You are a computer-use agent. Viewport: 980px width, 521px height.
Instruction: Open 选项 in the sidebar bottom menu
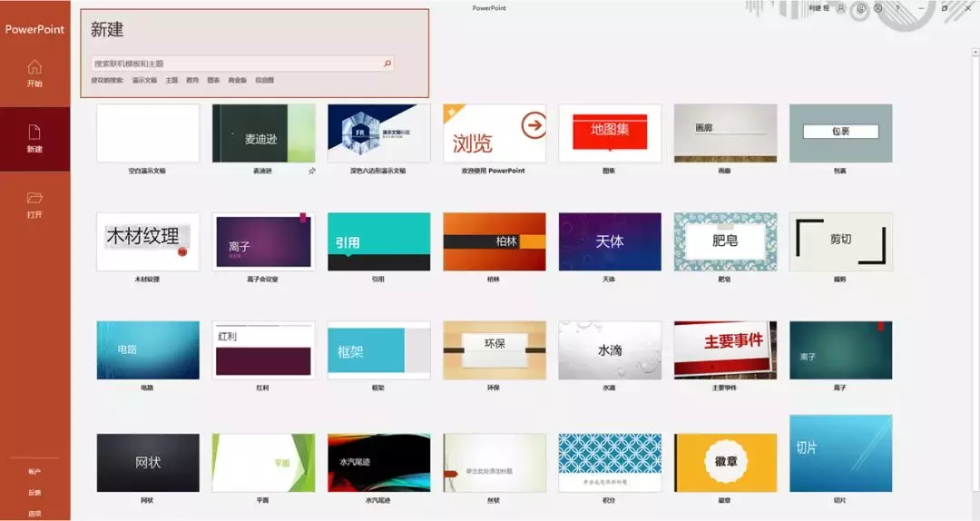34,513
